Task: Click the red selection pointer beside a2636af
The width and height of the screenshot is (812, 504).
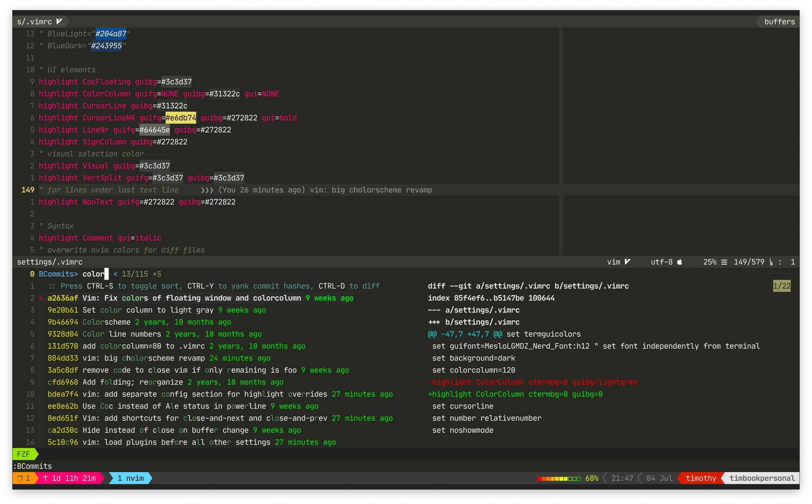Action: [41, 298]
